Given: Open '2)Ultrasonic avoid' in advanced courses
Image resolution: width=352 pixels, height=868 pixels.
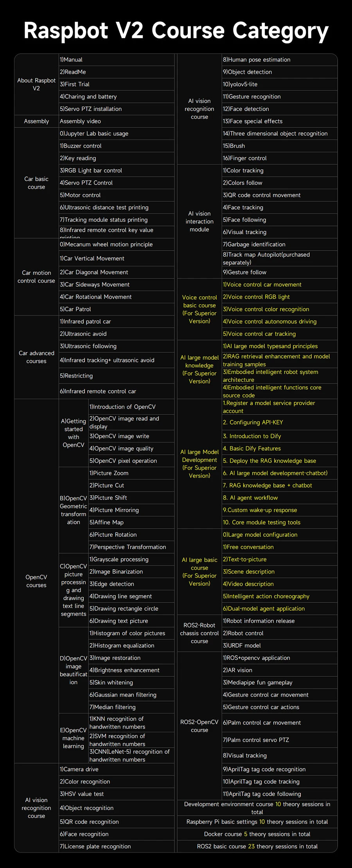Looking at the screenshot, I should coord(83,334).
